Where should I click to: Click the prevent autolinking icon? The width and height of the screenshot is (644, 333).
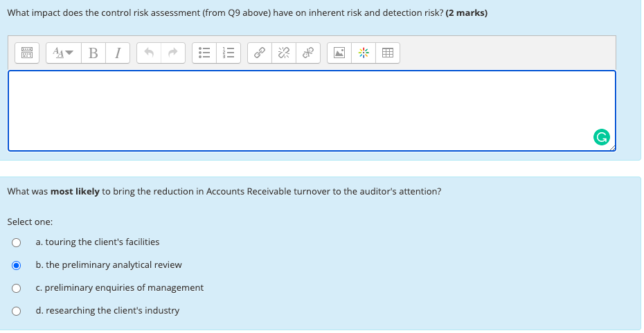click(308, 53)
